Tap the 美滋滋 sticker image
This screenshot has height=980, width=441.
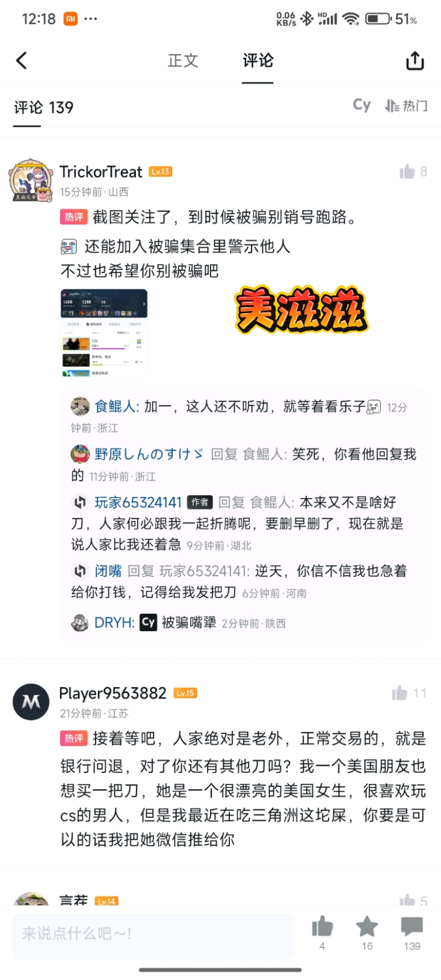pyautogui.click(x=301, y=310)
